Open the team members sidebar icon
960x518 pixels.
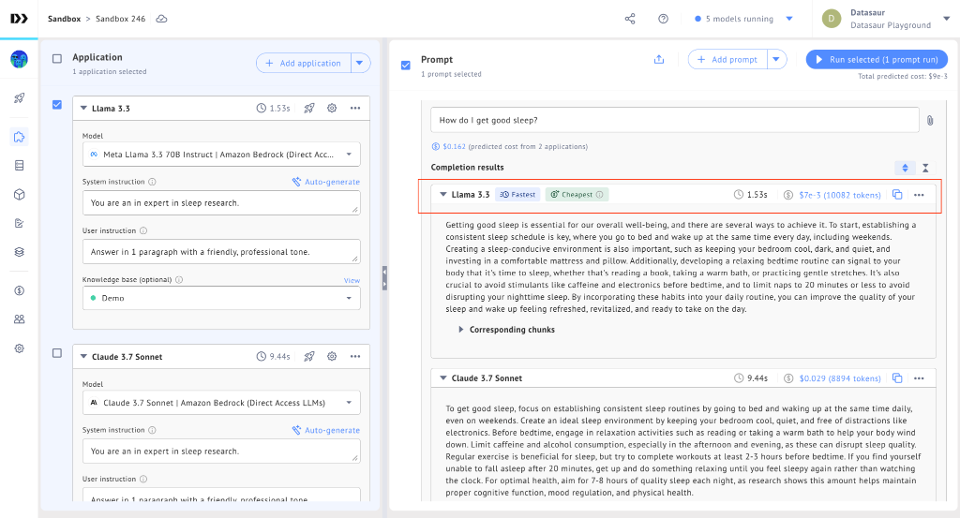[19, 319]
